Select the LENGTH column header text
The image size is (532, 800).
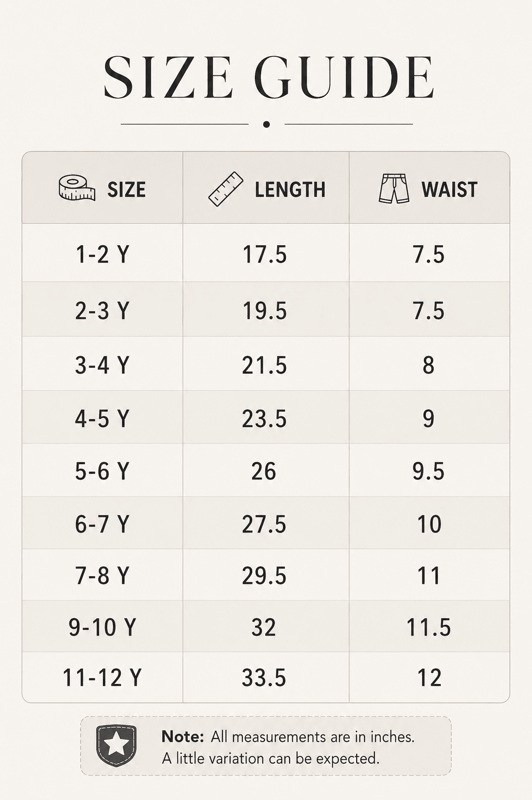[290, 189]
